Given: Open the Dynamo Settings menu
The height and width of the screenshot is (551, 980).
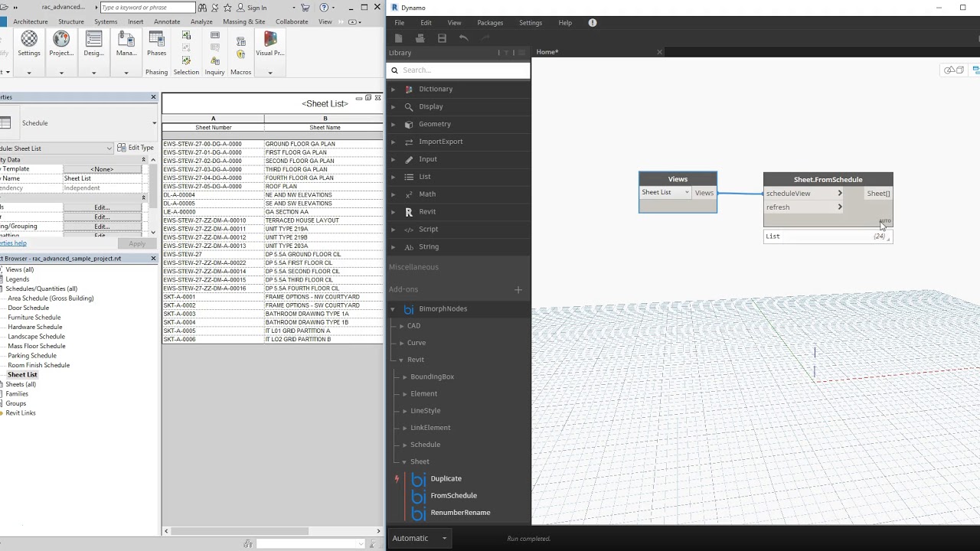Looking at the screenshot, I should coord(531,23).
